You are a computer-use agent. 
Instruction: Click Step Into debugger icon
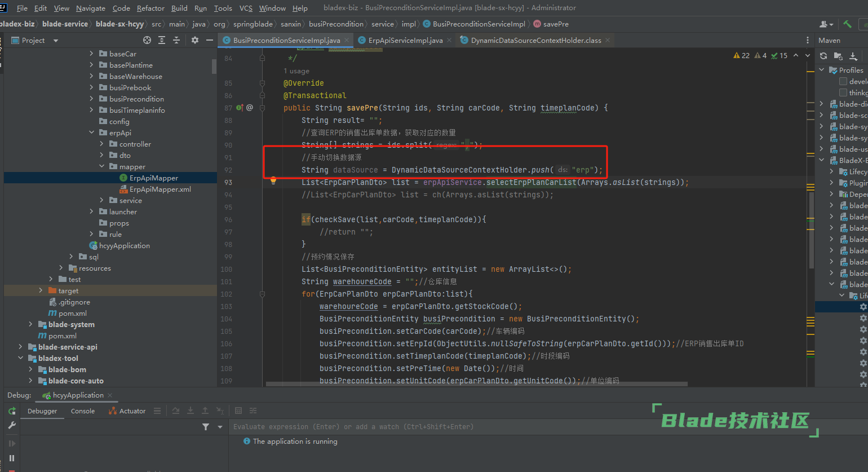point(191,411)
